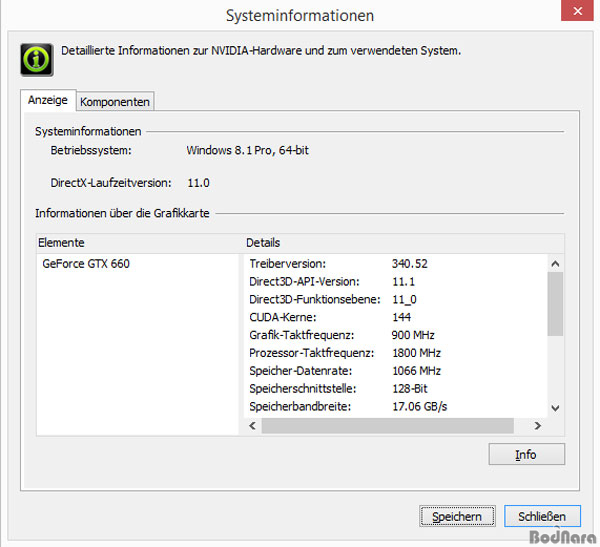
Task: Select GeForce GTX 660 in Elemente list
Action: [86, 264]
